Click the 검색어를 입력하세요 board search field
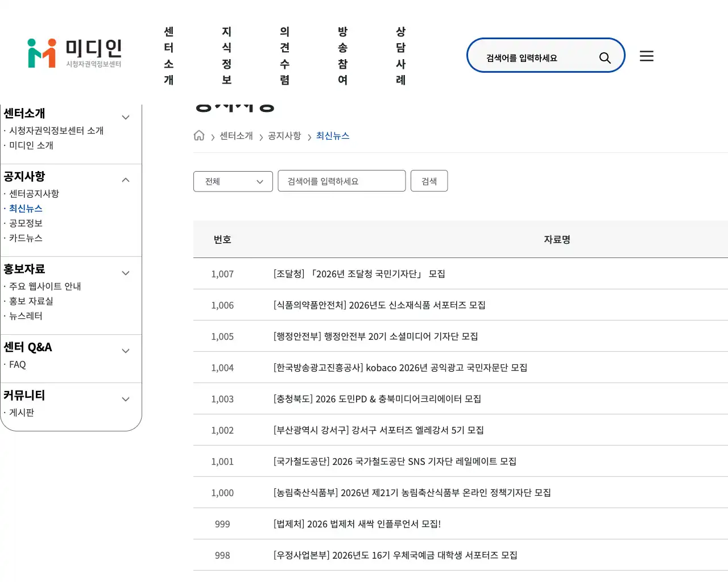The width and height of the screenshot is (728, 582). (341, 181)
